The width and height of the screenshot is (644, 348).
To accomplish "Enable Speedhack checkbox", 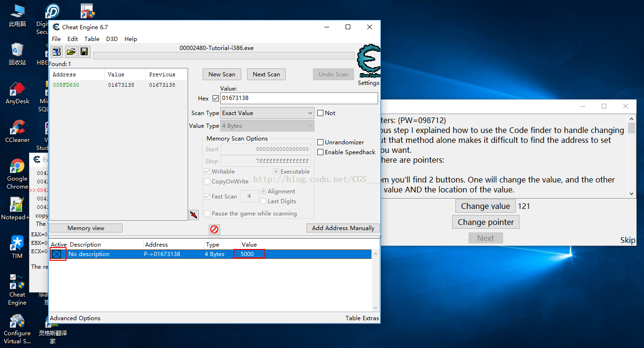I will click(x=321, y=152).
